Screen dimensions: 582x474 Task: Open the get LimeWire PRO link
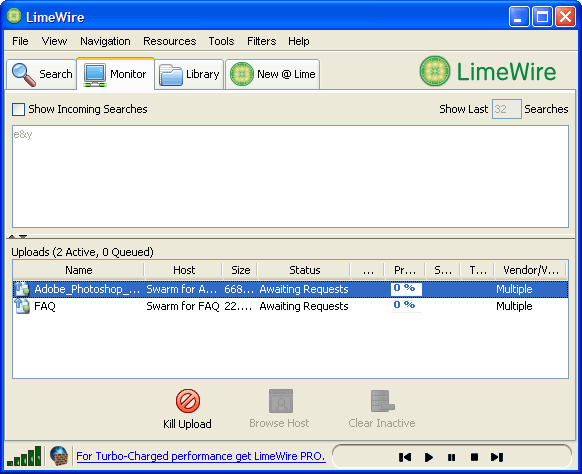coord(201,456)
